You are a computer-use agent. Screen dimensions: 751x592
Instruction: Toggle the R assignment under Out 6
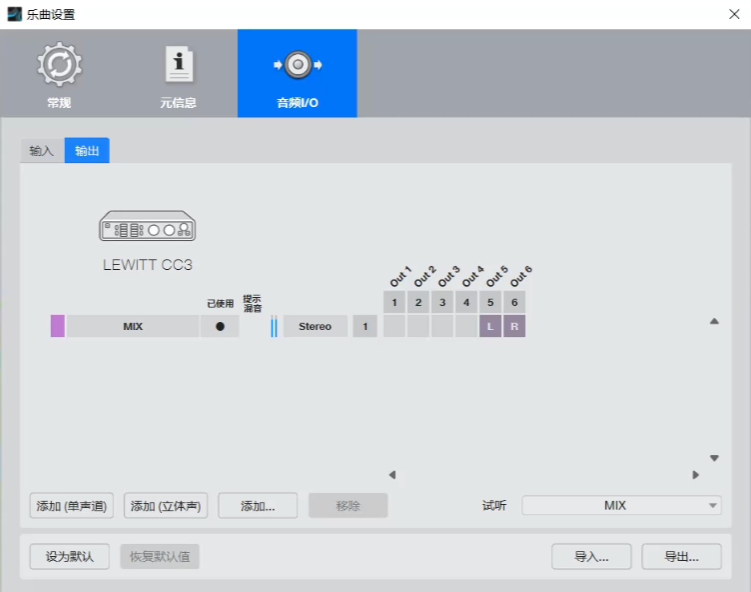(514, 326)
